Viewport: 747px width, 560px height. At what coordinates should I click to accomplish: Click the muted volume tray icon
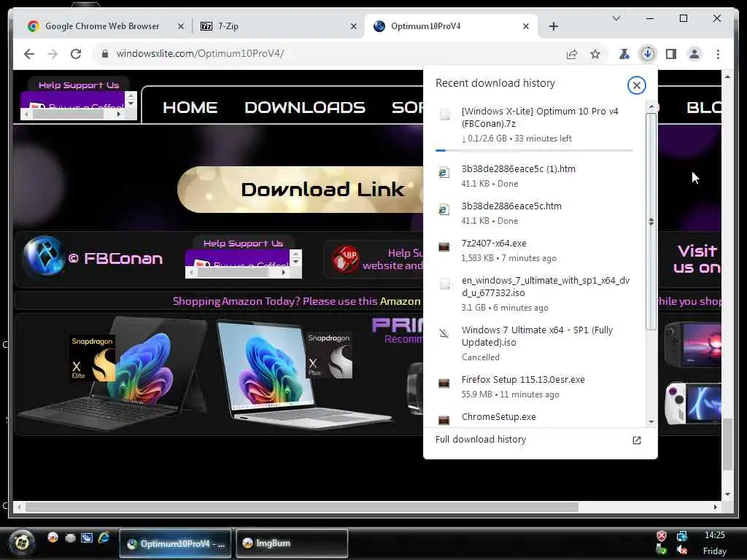[682, 550]
